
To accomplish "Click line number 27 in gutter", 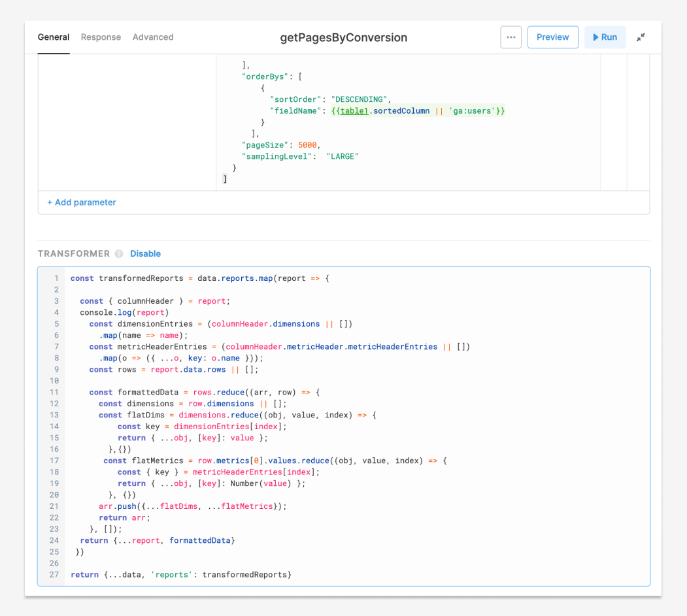I will 54,574.
